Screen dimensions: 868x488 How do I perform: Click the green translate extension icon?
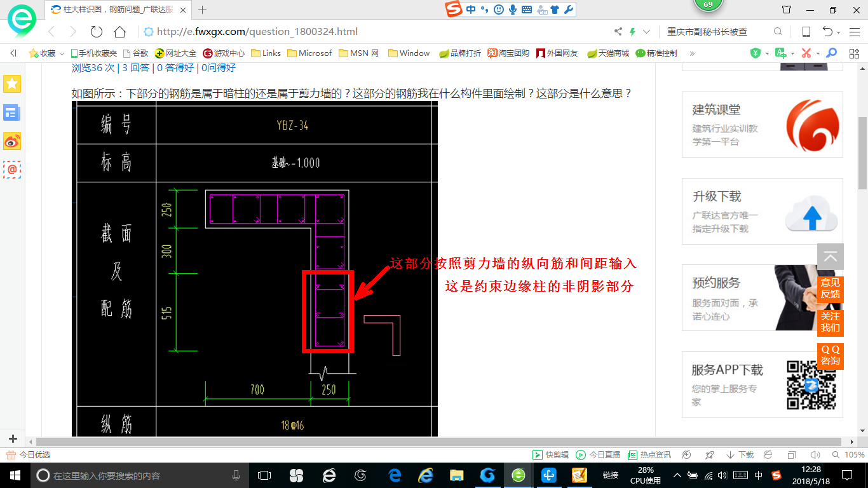coord(781,53)
